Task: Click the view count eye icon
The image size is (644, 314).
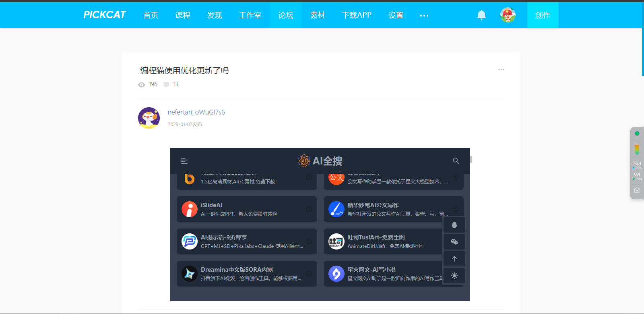Action: (x=142, y=85)
